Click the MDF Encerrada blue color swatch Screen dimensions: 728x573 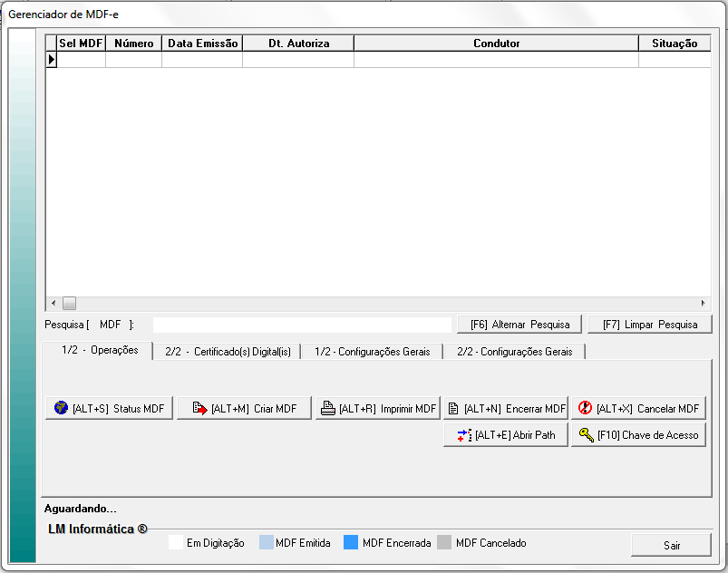351,543
